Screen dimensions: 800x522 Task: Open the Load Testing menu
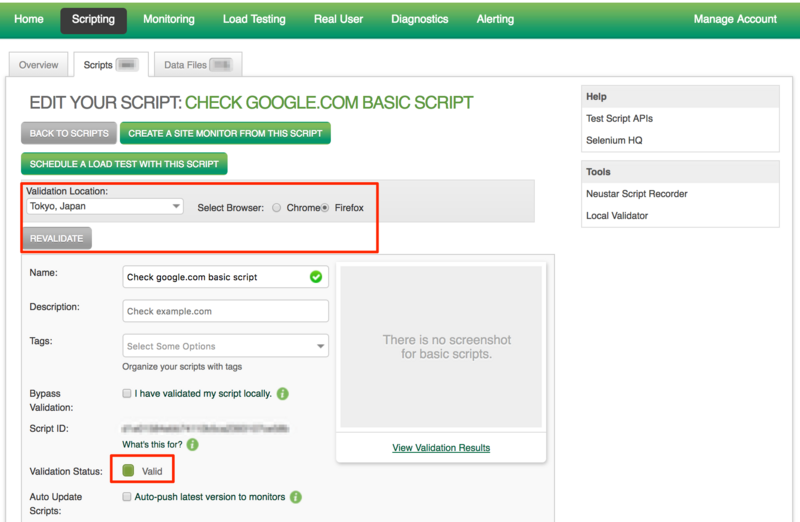point(254,19)
